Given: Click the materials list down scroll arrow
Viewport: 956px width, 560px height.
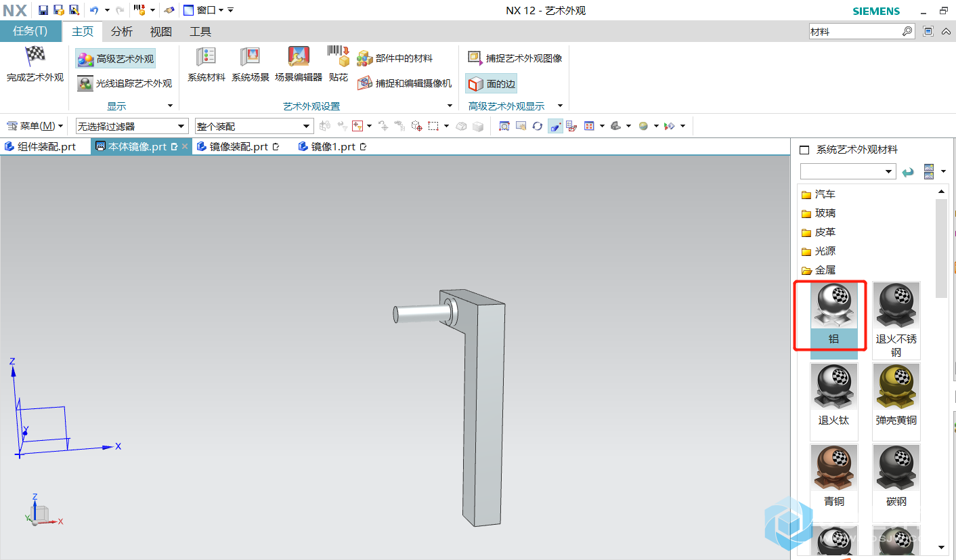Looking at the screenshot, I should tap(941, 547).
